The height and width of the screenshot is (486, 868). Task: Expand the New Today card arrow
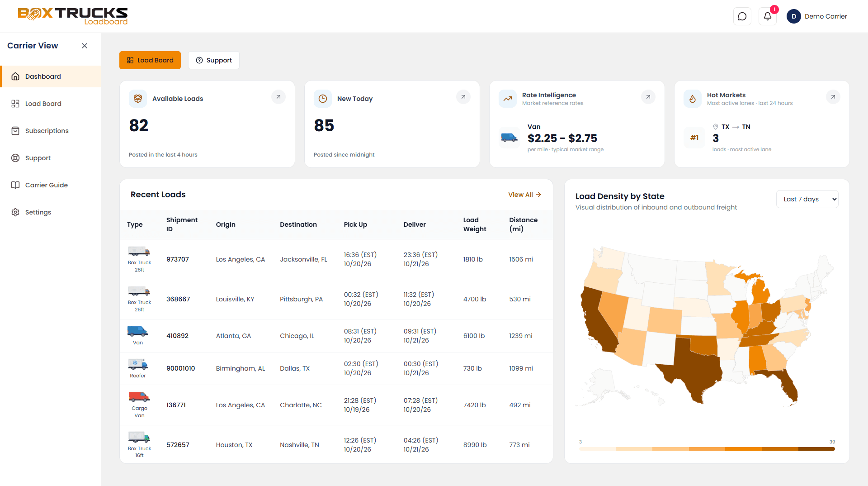[463, 97]
